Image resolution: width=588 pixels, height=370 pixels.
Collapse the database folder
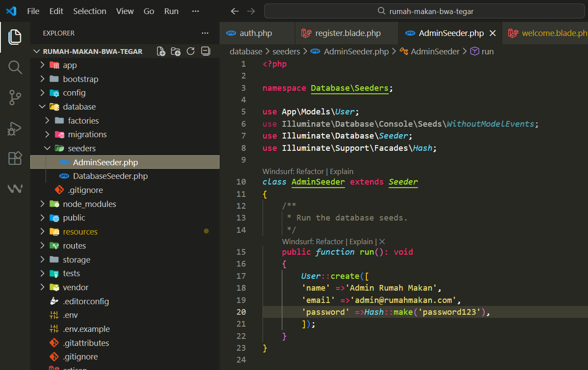tap(79, 107)
